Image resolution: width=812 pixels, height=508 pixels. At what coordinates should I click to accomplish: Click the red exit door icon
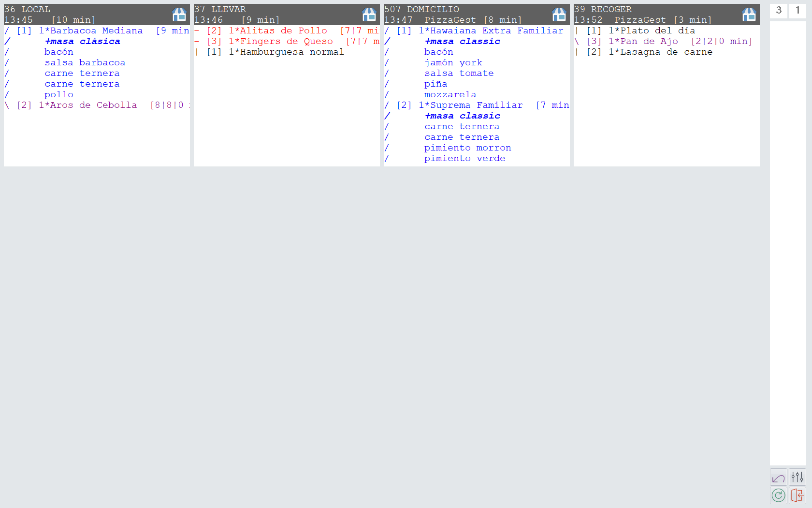coord(797,495)
